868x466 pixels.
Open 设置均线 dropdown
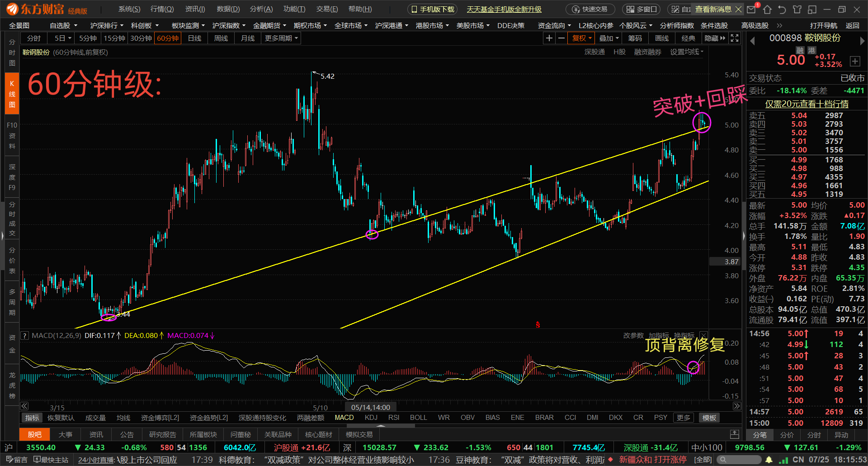tap(687, 52)
